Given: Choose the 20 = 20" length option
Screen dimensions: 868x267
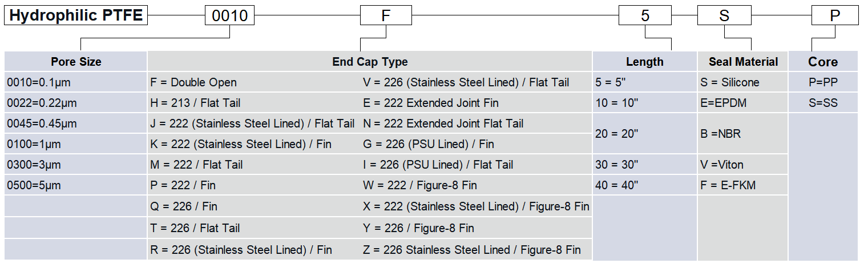Looking at the screenshot, I should click(616, 134).
